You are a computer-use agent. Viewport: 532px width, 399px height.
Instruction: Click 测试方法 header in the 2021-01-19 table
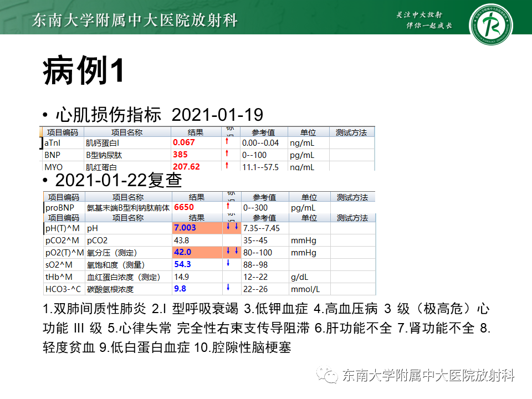pyautogui.click(x=351, y=132)
